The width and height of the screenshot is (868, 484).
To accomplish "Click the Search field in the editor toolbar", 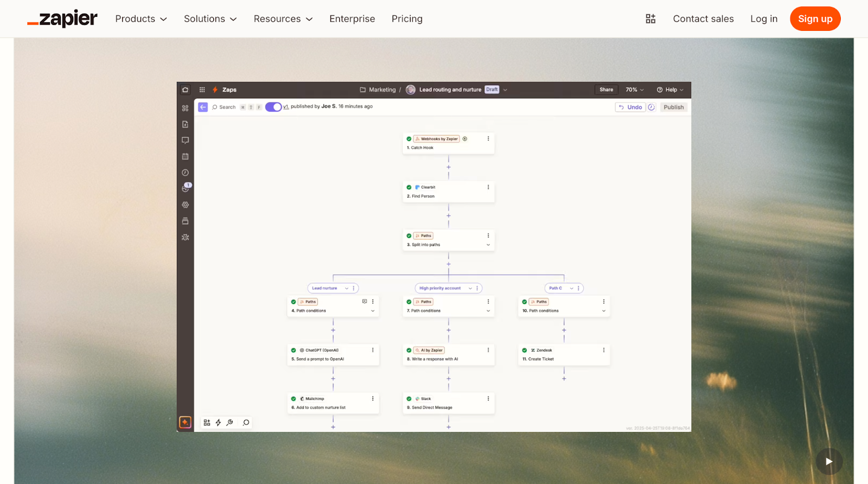I will pos(237,107).
